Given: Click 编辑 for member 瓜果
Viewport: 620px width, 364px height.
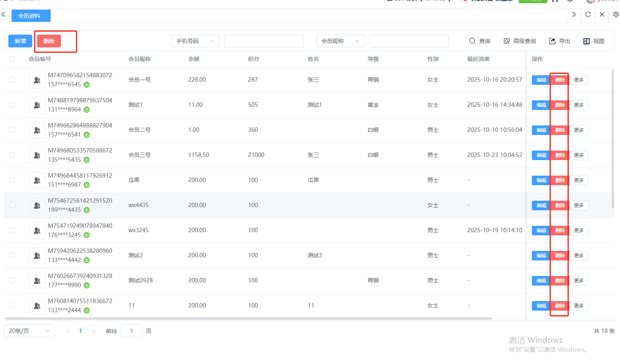Looking at the screenshot, I should [x=541, y=180].
